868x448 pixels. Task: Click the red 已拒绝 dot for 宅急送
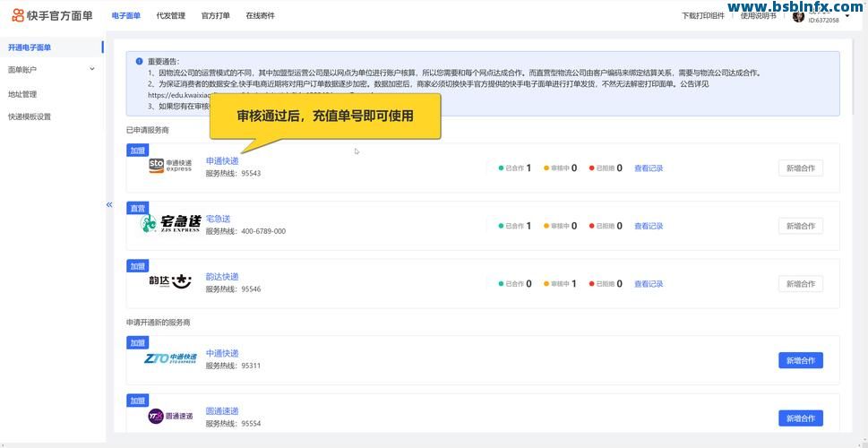click(592, 226)
